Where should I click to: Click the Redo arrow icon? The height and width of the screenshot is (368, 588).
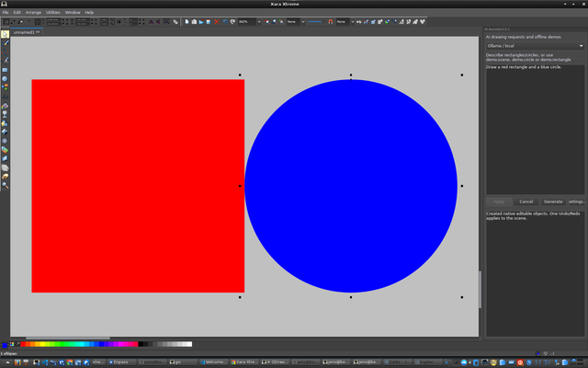[x=232, y=22]
